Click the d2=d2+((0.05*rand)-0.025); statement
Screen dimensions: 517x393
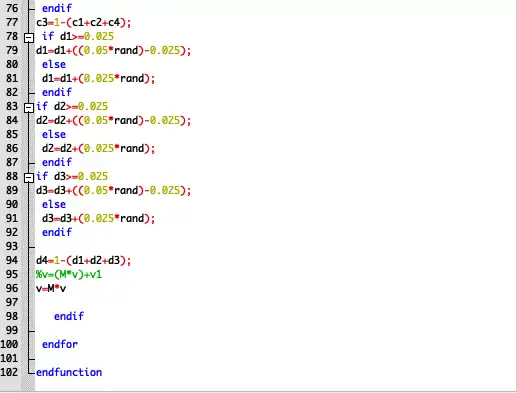[114, 120]
